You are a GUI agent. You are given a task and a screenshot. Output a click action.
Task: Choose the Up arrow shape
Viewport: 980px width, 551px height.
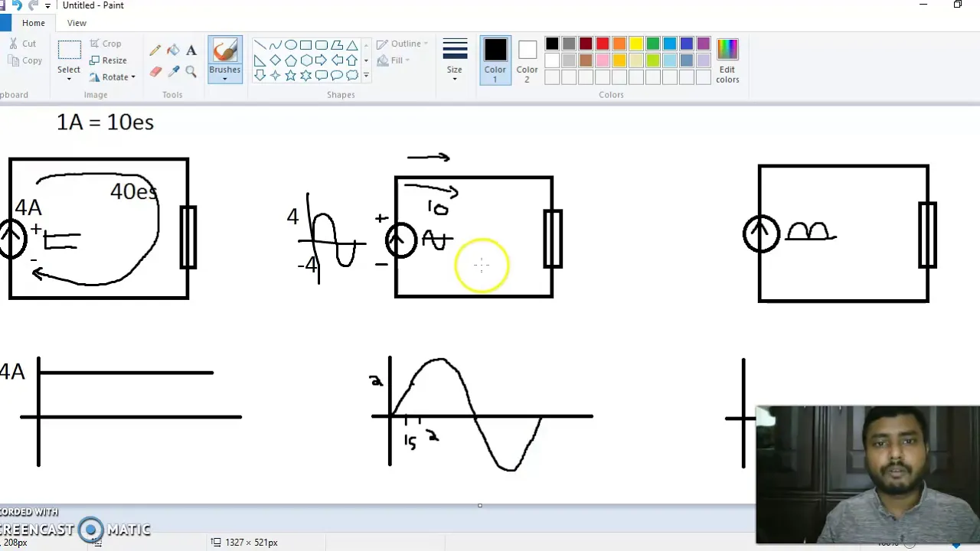pos(351,60)
